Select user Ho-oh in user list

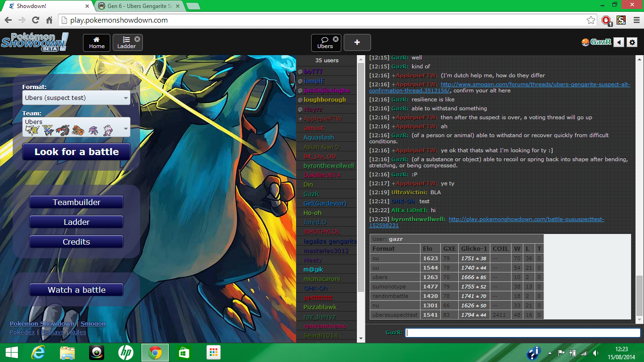(327, 213)
